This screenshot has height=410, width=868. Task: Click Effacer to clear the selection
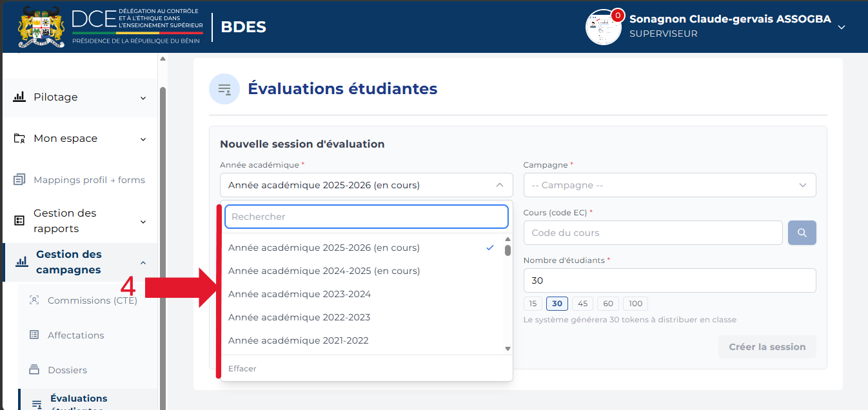point(242,369)
